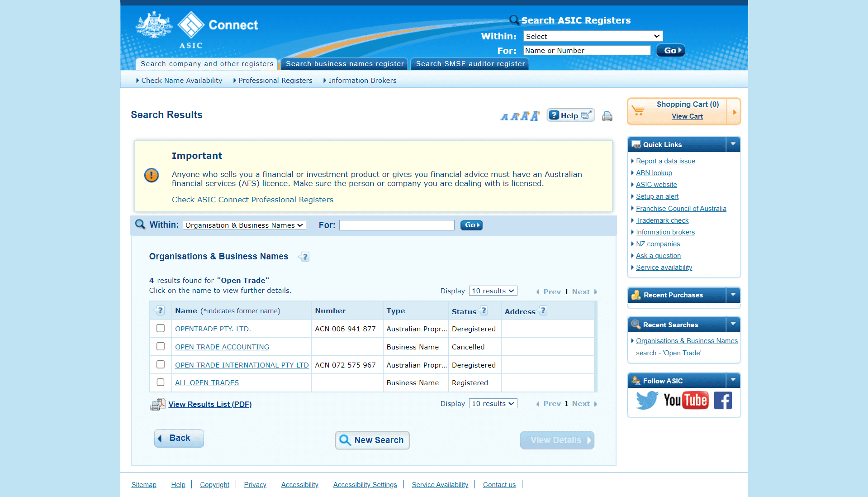Open ASIC Twitter page
The image size is (868, 497).
pos(647,400)
